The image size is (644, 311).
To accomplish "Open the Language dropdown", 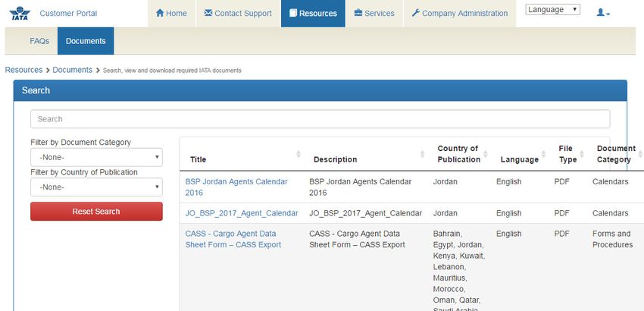I will 552,9.
